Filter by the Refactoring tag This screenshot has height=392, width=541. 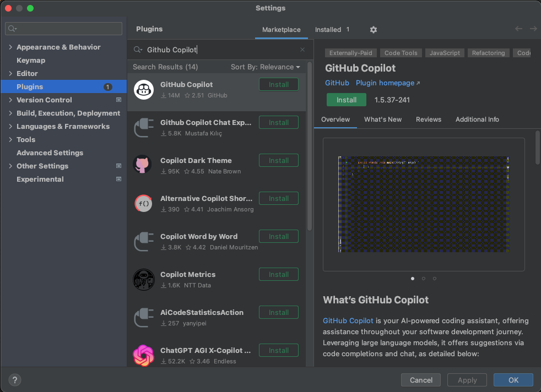(x=488, y=53)
